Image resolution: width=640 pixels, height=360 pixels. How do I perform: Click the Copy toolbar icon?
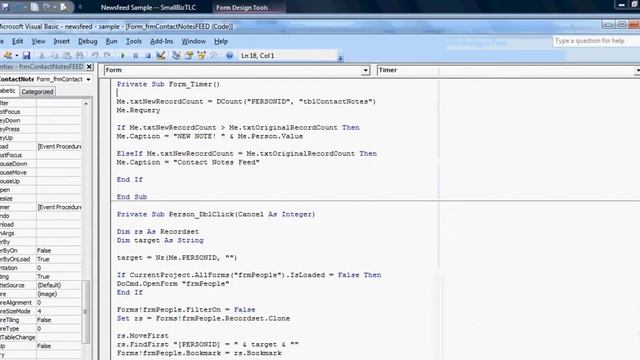(55, 56)
